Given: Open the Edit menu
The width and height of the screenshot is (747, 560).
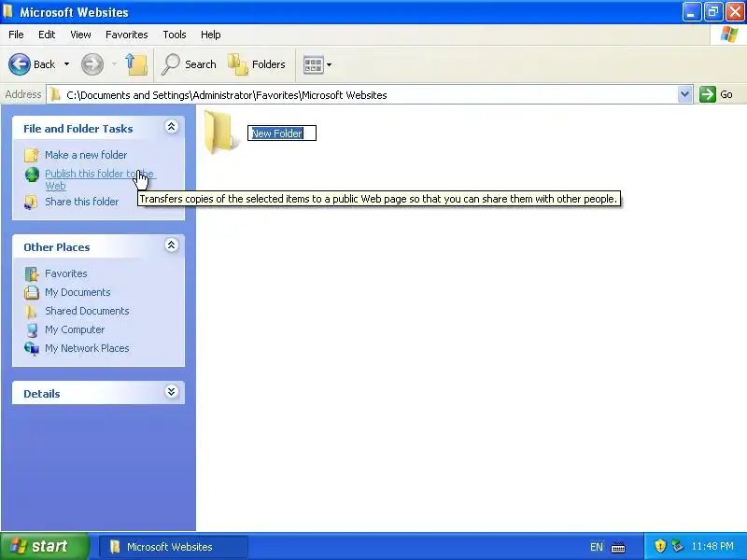Looking at the screenshot, I should (x=47, y=35).
